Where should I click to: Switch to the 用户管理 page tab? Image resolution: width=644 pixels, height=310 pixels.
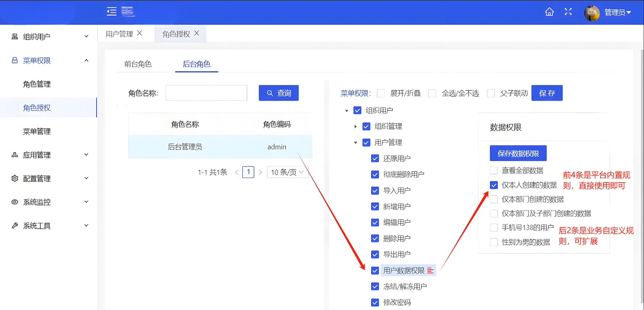point(119,34)
